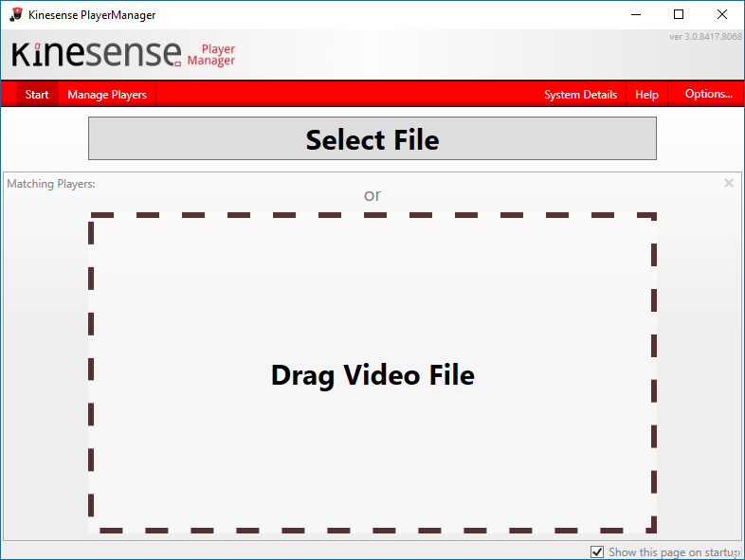This screenshot has height=560, width=745.
Task: Grab the resize grip in the window corner
Action: (738, 553)
